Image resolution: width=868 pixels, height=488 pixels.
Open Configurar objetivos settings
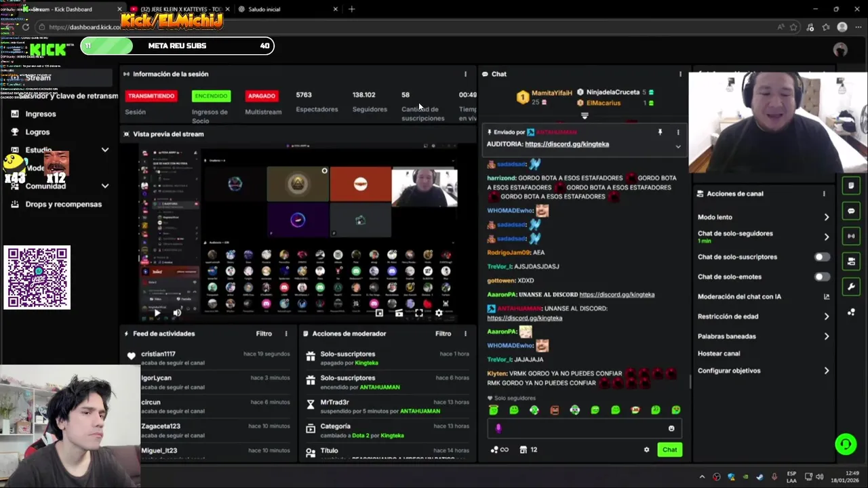763,371
